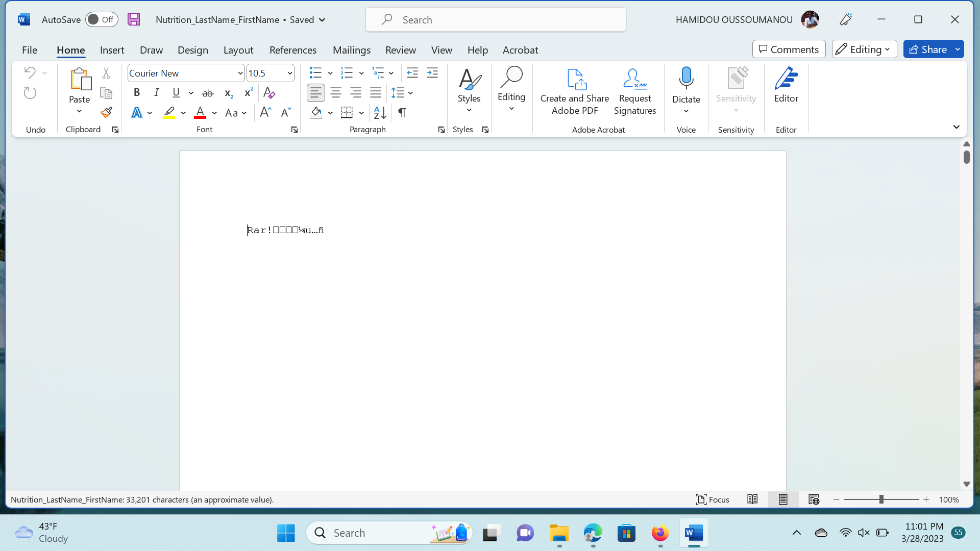Expand the font size 10.5 dropdown
The width and height of the screenshot is (980, 551).
290,73
